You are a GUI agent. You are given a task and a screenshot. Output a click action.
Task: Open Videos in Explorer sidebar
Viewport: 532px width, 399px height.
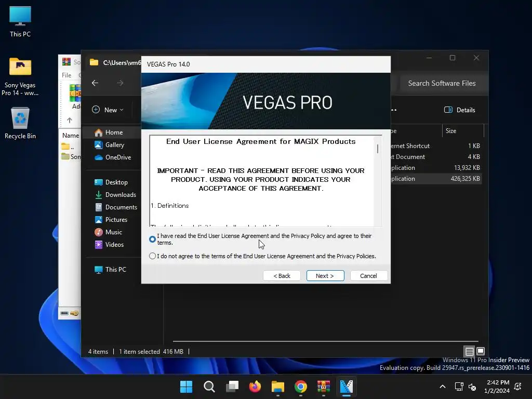114,245
